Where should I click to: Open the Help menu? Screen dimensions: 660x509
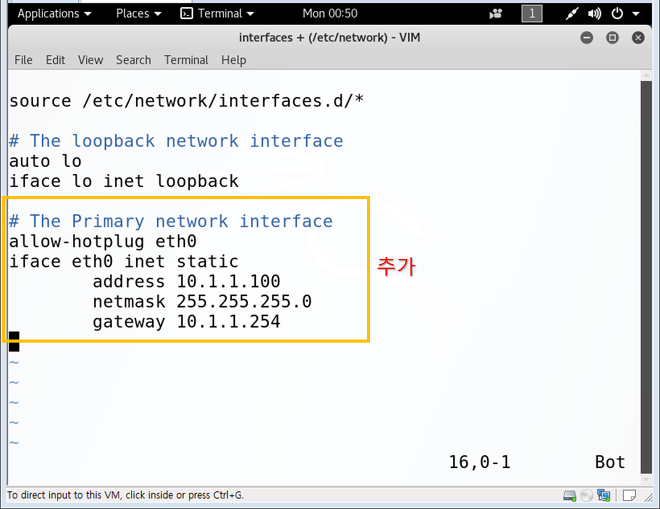(x=234, y=60)
